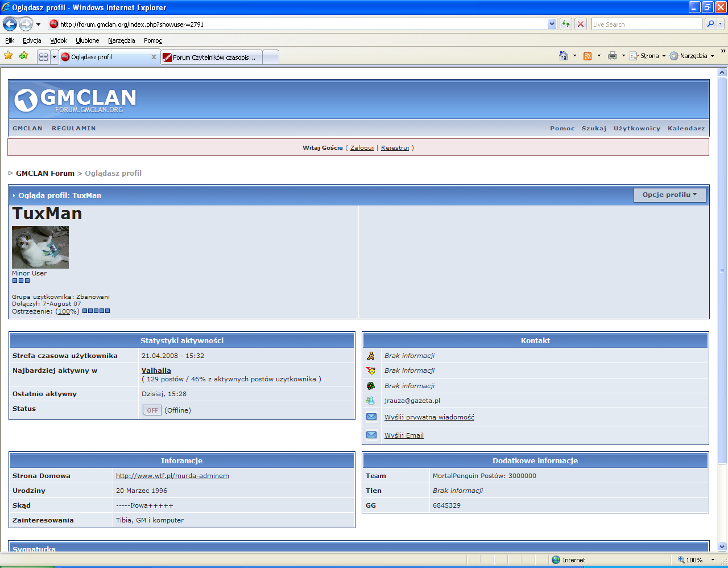The height and width of the screenshot is (568, 728).
Task: Toggle the OFF status indicator
Action: [152, 410]
